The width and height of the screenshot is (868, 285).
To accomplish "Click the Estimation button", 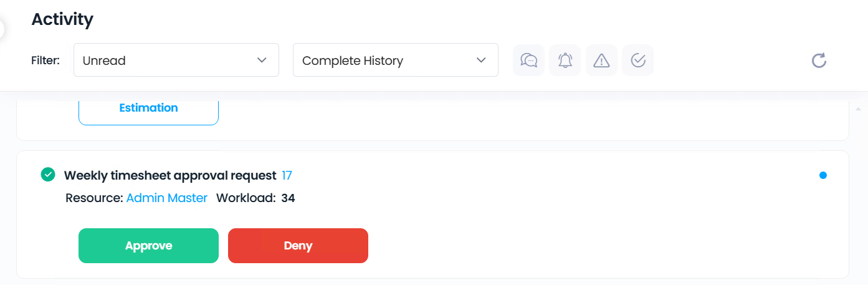I will pyautogui.click(x=148, y=108).
